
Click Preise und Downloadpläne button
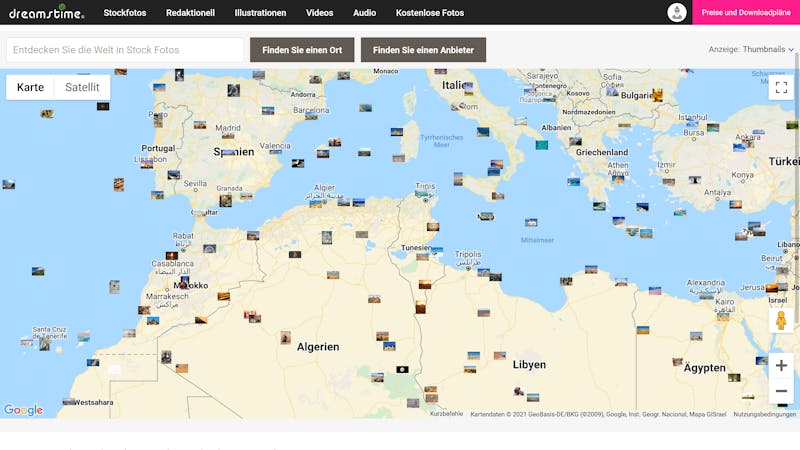pos(746,12)
